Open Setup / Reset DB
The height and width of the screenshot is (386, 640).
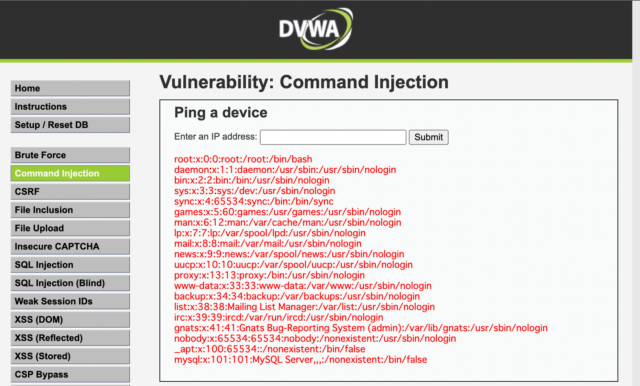point(70,125)
